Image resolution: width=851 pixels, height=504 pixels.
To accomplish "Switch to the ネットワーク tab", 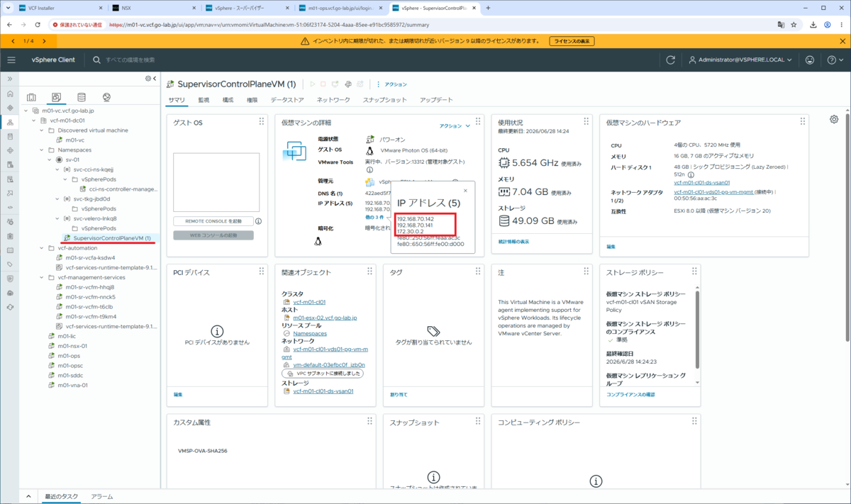I will [x=333, y=100].
